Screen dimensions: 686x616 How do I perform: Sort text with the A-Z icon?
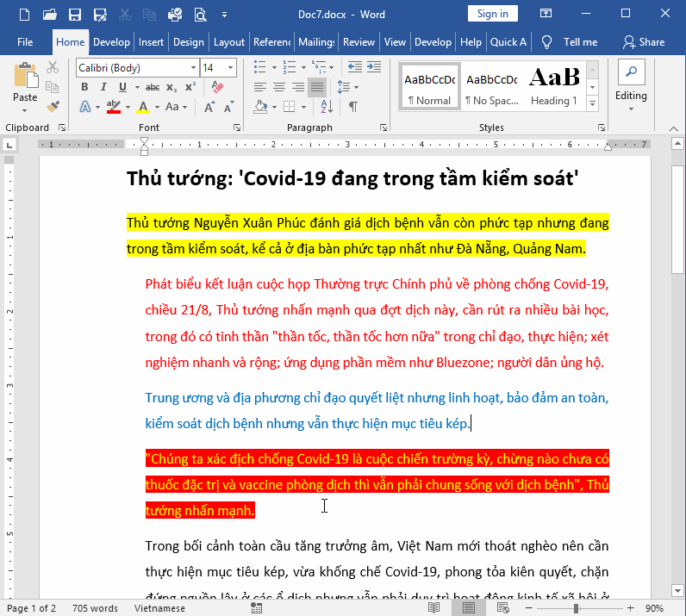(x=327, y=106)
